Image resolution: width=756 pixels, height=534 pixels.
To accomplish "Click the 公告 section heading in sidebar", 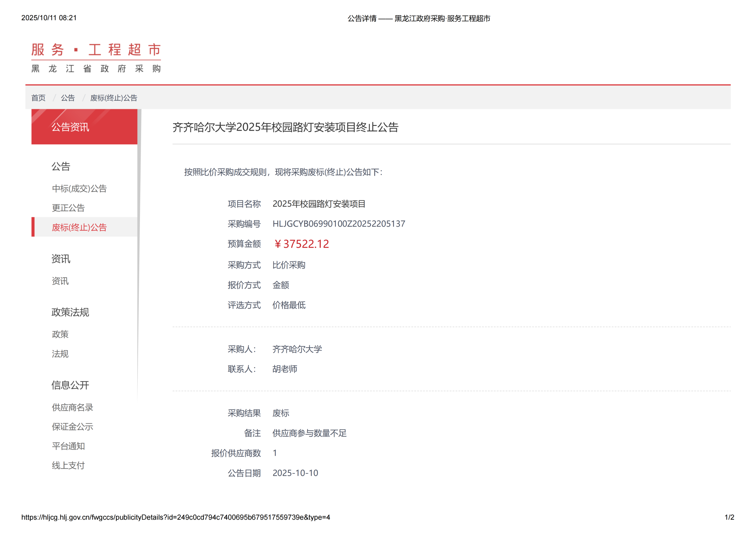I will point(61,166).
